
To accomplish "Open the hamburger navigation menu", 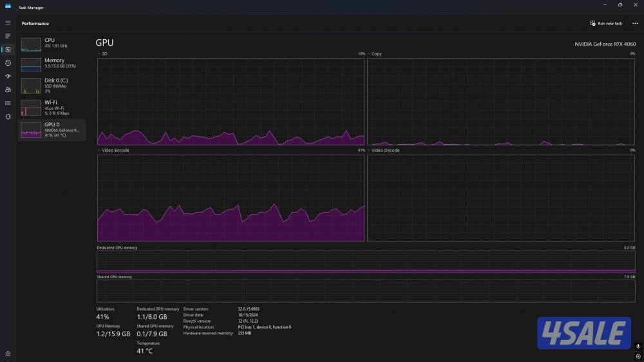I will pos(8,23).
